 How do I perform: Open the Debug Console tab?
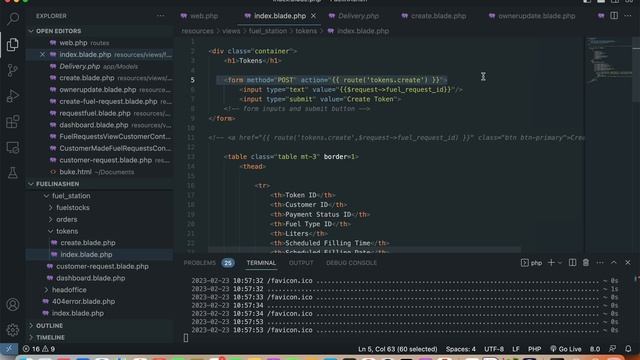click(351, 263)
